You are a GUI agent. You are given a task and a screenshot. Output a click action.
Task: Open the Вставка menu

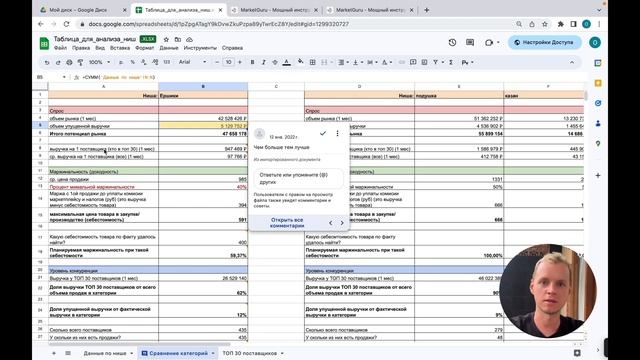120,48
